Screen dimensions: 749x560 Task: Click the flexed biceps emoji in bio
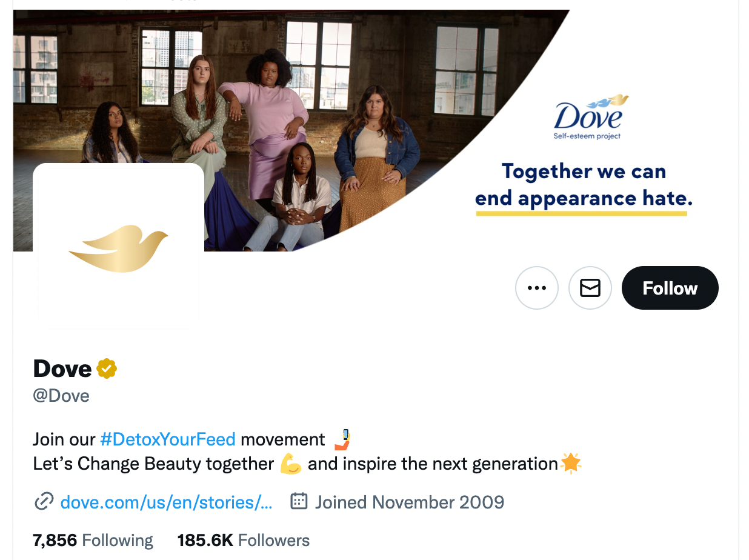pyautogui.click(x=291, y=464)
